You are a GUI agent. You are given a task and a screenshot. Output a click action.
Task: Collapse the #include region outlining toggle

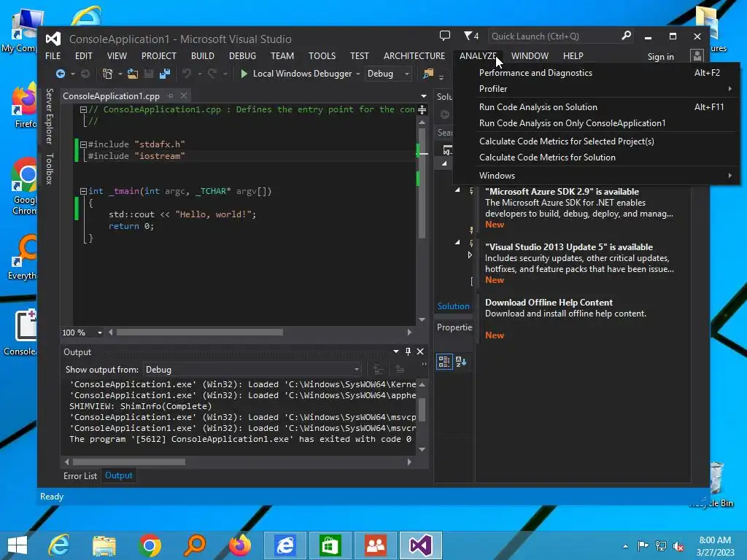pyautogui.click(x=83, y=144)
